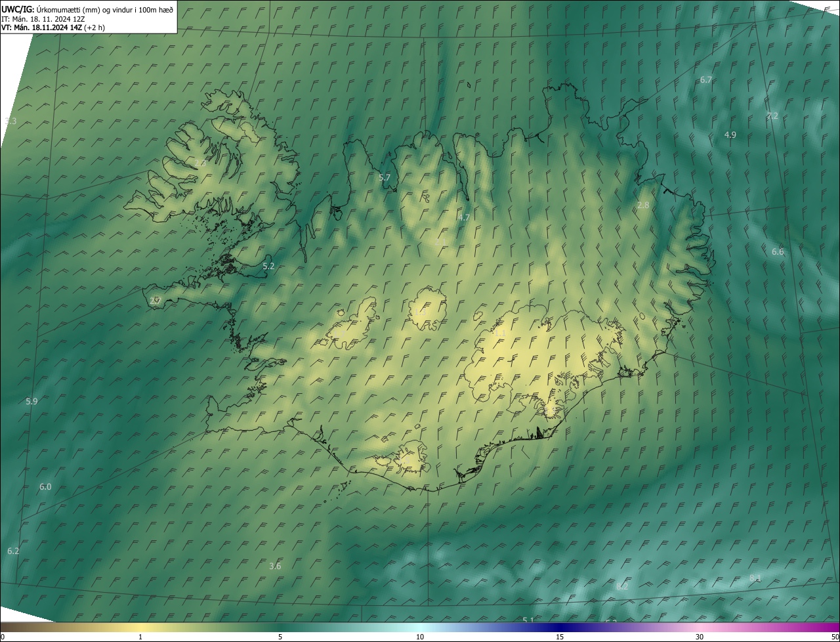Click the 2.7 value label on Snæfellsnes
The image size is (840, 642).
(x=155, y=301)
